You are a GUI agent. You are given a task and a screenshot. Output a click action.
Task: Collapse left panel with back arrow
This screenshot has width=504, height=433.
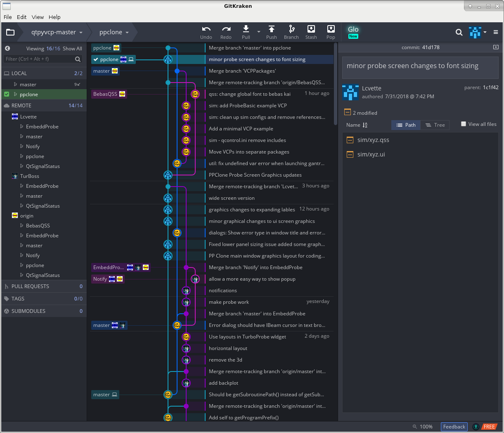pyautogui.click(x=7, y=48)
